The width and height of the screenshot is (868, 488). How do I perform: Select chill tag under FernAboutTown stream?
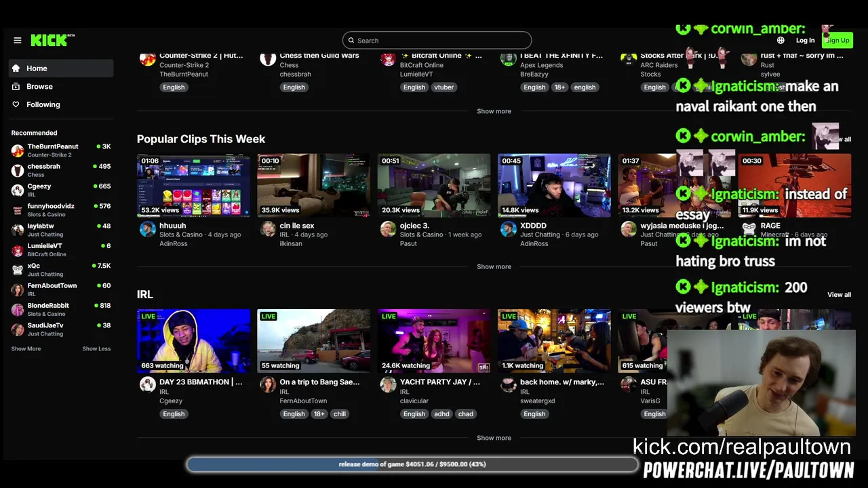click(340, 414)
